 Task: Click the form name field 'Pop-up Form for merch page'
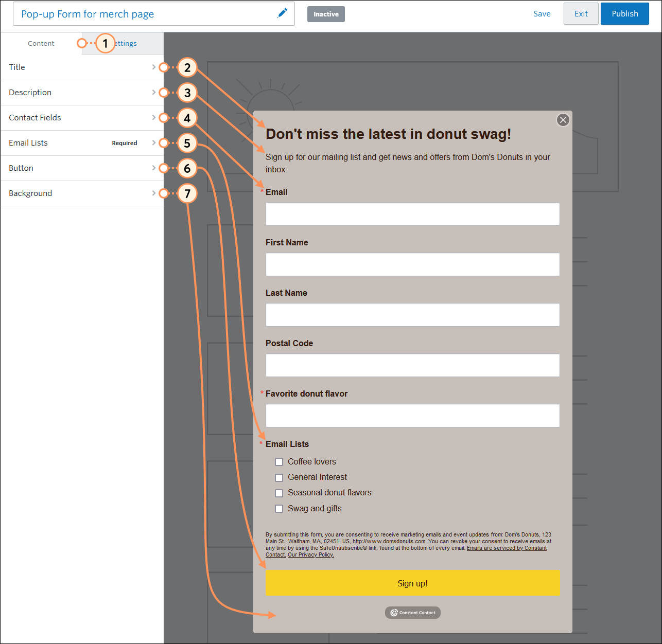154,14
